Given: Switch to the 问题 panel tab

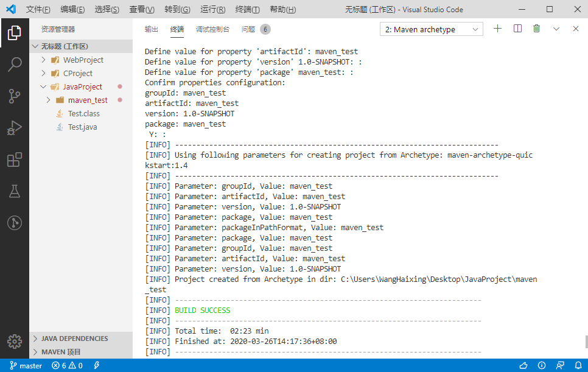Looking at the screenshot, I should (248, 29).
